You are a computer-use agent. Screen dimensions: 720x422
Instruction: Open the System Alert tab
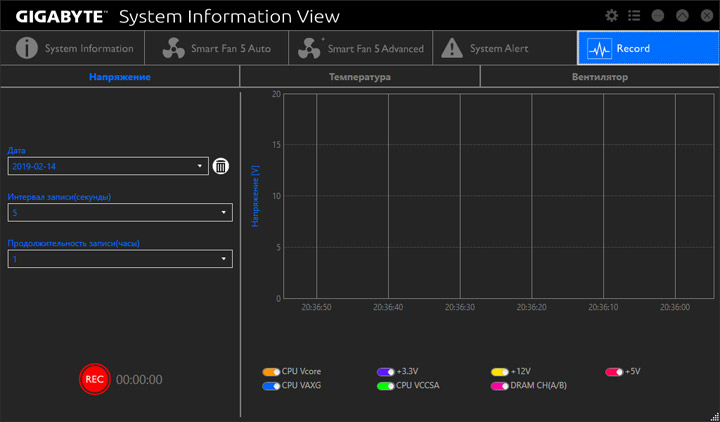click(x=505, y=48)
